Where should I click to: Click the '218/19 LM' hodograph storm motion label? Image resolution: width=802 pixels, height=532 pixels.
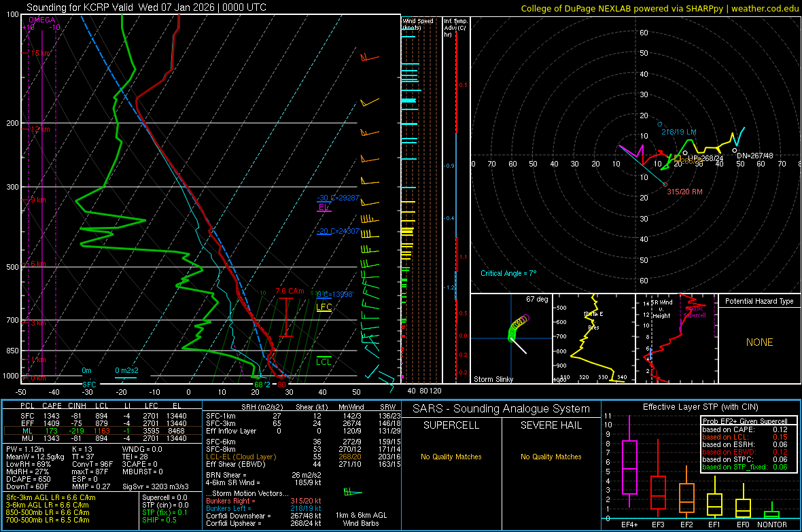679,132
